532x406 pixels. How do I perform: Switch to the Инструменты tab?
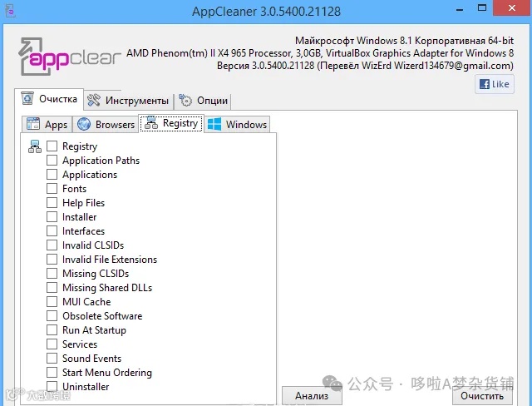[128, 101]
